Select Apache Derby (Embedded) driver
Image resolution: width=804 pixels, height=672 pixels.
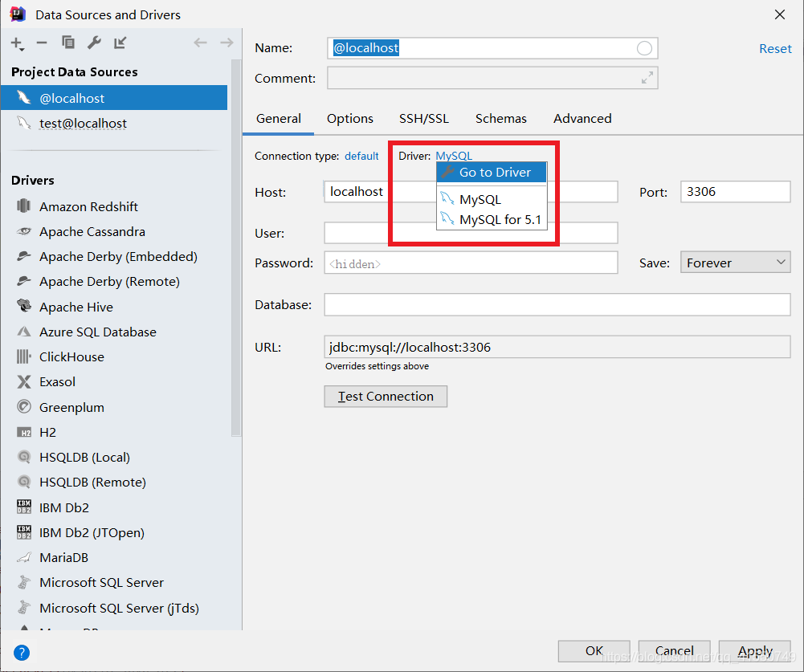(x=116, y=256)
